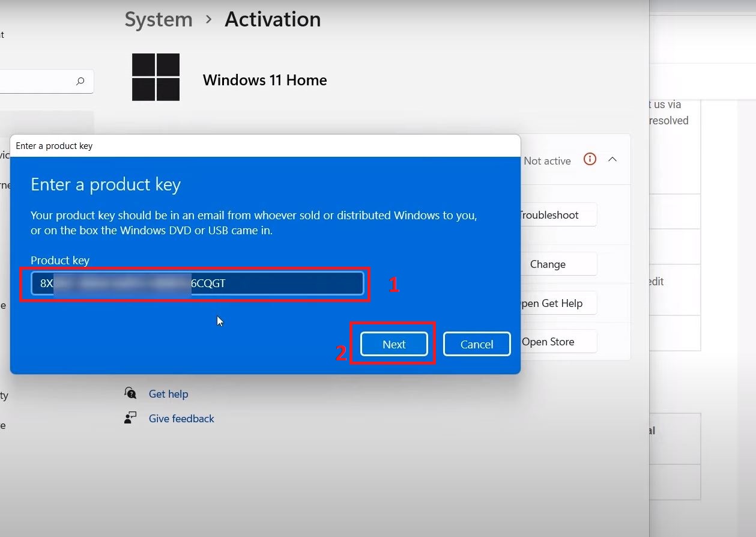Viewport: 756px width, 537px height.
Task: Click the Get help chat icon
Action: tap(130, 393)
